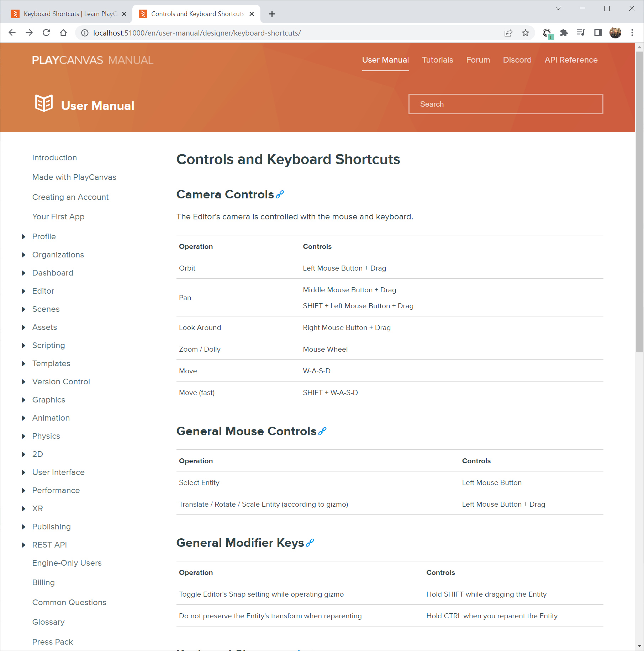Bookmark this page with the star
Viewport: 644px width, 651px height.
pyautogui.click(x=526, y=33)
